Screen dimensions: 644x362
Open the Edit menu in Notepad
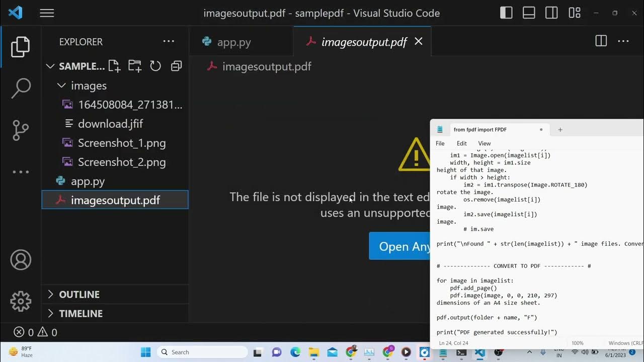click(x=461, y=143)
